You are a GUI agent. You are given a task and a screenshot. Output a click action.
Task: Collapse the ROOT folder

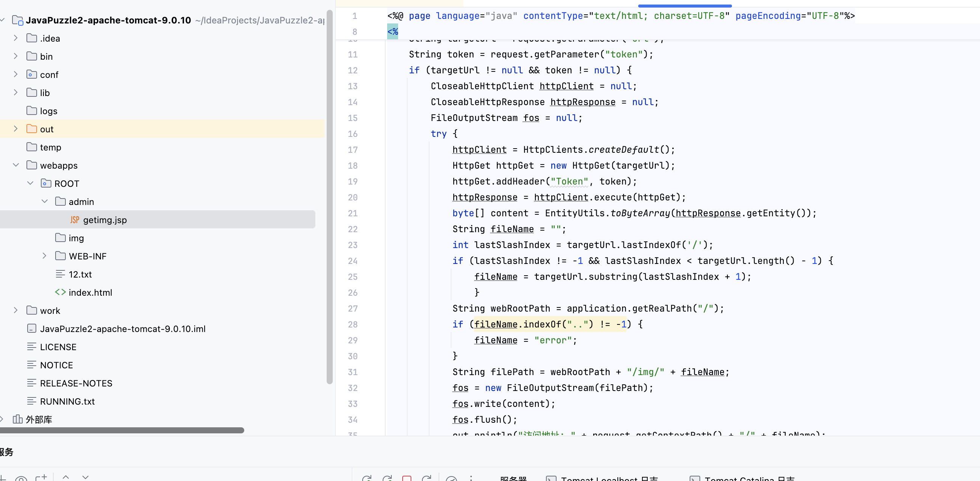click(30, 183)
